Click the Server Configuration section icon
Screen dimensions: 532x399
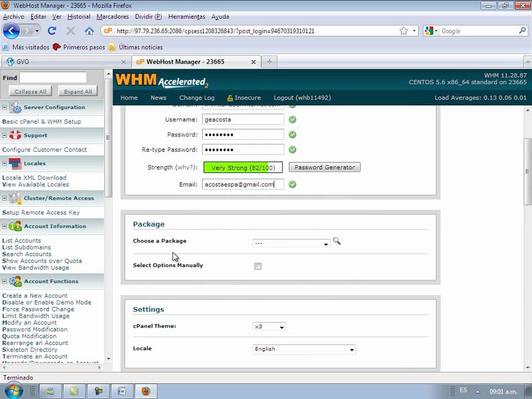click(x=16, y=108)
